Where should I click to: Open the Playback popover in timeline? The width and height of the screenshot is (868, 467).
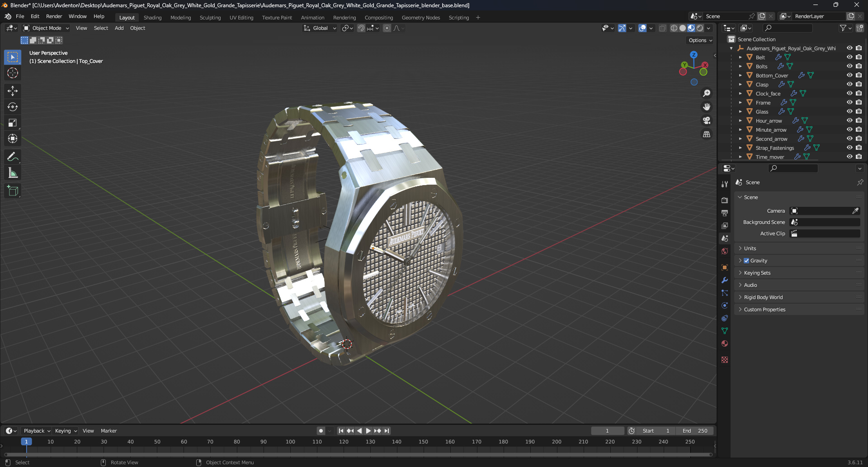click(x=36, y=431)
